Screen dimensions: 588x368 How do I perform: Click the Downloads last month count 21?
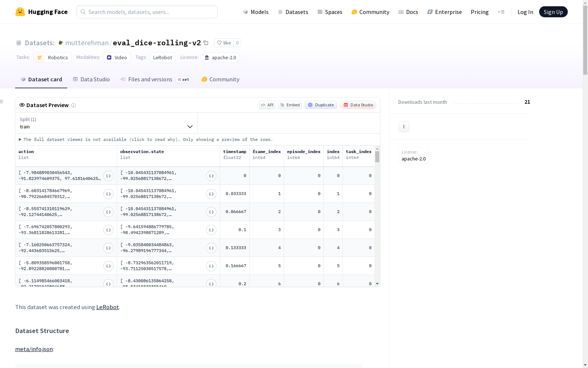pos(527,102)
